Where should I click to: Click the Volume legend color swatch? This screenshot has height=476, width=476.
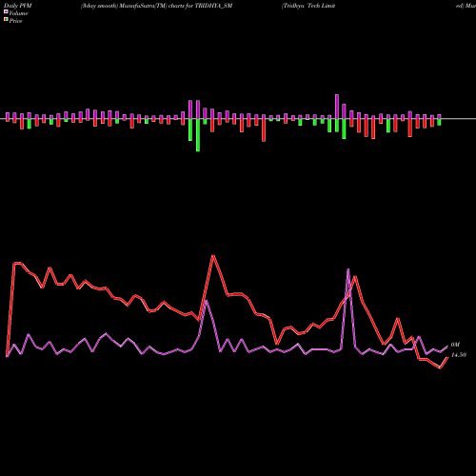click(x=6, y=11)
